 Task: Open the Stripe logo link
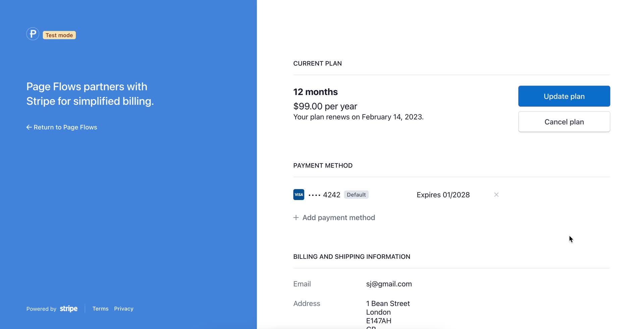(x=69, y=309)
